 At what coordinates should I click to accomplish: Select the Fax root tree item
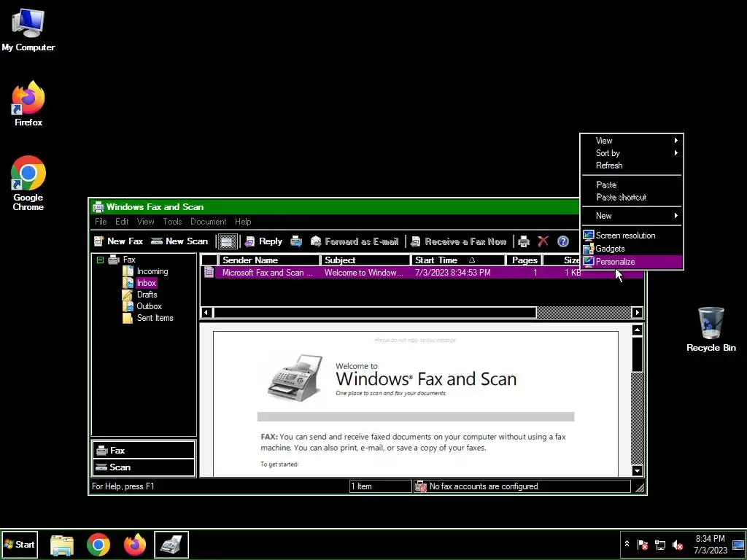(129, 260)
